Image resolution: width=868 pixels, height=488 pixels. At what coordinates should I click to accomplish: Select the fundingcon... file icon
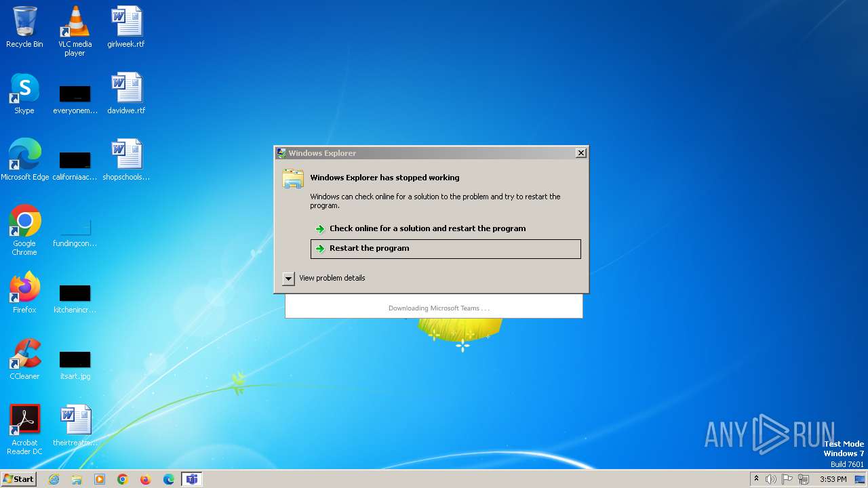coord(75,231)
